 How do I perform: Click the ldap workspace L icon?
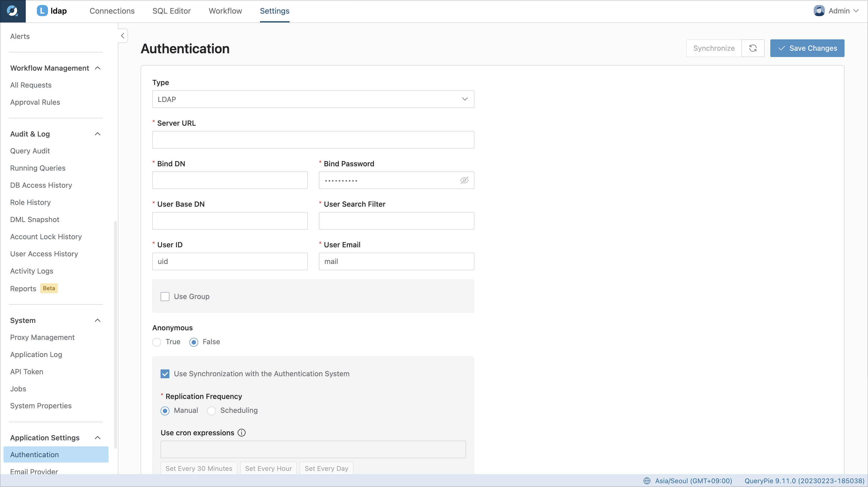42,11
